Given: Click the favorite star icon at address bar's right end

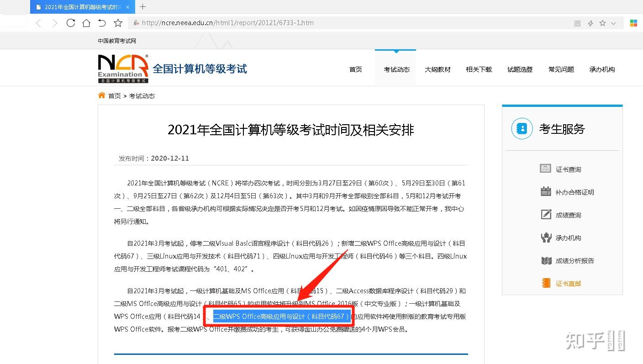Looking at the screenshot, I should click(602, 23).
